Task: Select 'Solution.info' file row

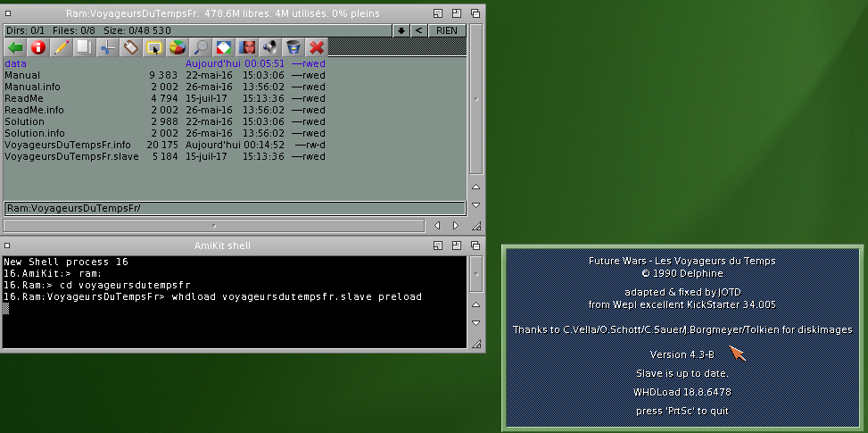Action: (165, 133)
